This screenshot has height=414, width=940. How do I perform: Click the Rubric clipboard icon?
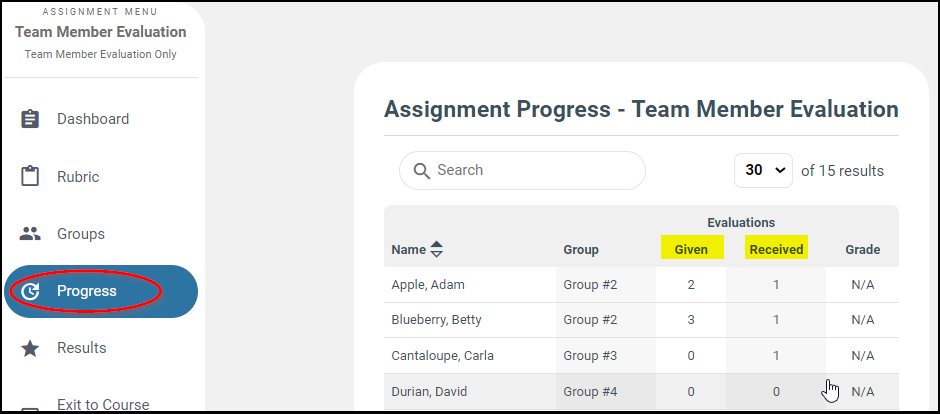tap(30, 177)
